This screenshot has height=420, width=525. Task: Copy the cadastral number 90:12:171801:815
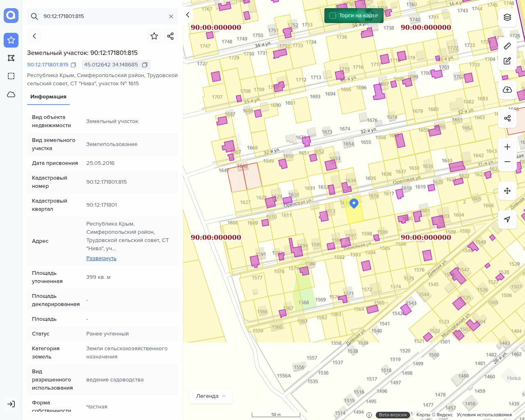click(73, 65)
